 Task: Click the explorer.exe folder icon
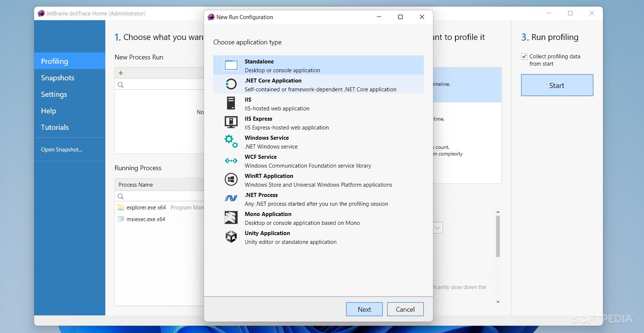point(121,208)
